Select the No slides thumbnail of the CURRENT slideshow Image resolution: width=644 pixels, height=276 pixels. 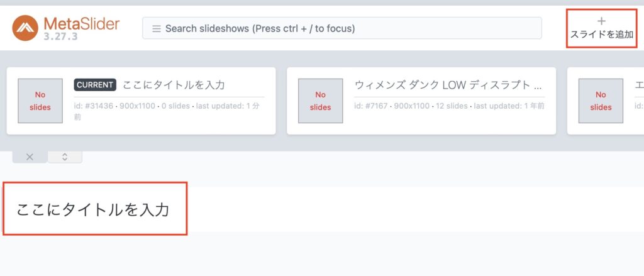40,101
